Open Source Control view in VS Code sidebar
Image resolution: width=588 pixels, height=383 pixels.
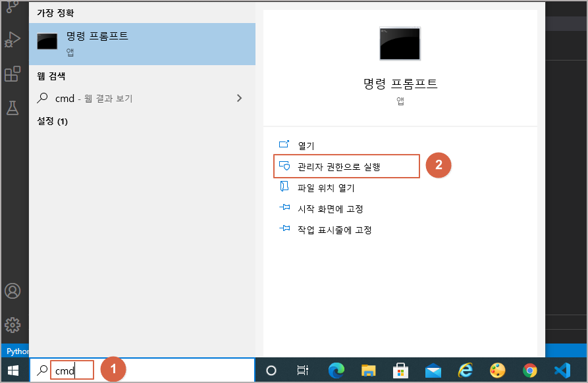tap(13, 7)
